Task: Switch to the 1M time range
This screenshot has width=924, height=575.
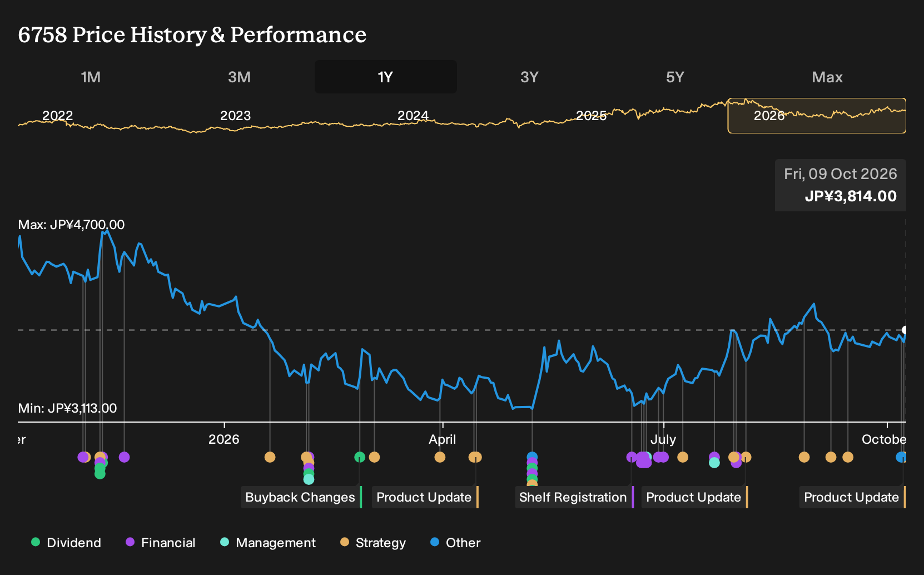Action: tap(91, 77)
